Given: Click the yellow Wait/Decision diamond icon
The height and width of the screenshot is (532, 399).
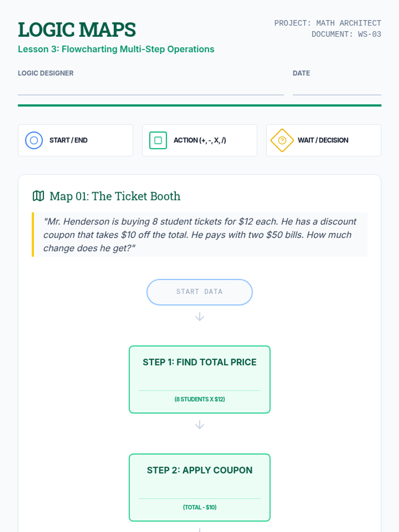Looking at the screenshot, I should (282, 140).
